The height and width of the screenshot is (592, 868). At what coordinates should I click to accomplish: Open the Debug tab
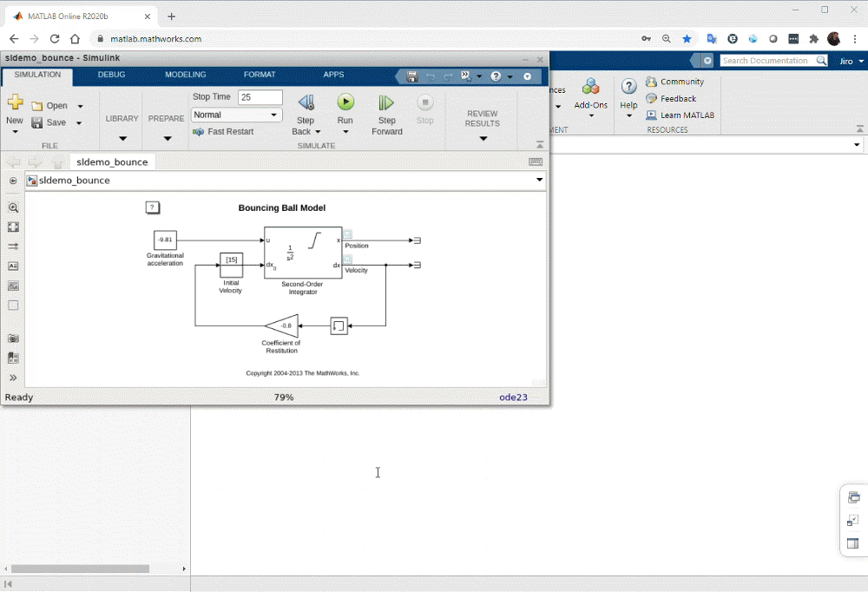point(111,76)
